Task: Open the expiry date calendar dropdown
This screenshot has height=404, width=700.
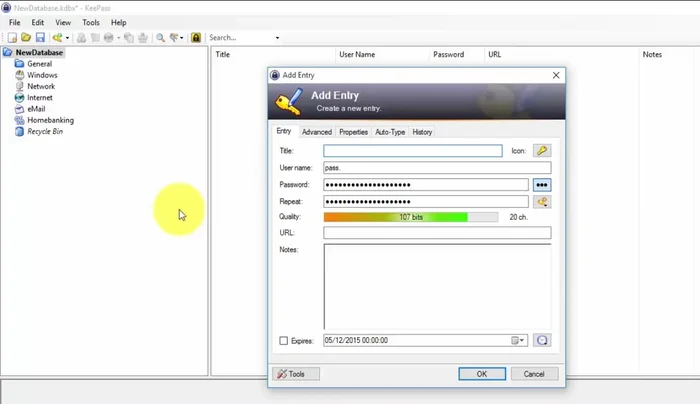Action: tap(518, 341)
